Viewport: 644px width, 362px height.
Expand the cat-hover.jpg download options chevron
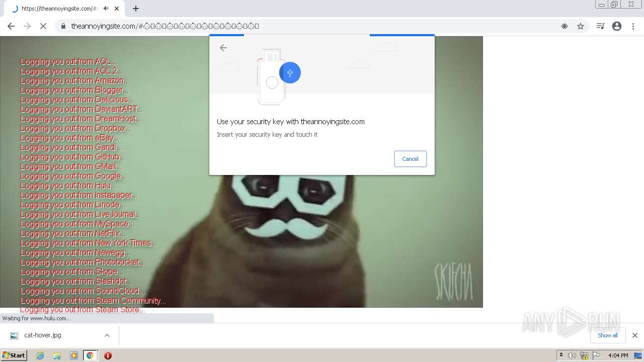pos(107,335)
